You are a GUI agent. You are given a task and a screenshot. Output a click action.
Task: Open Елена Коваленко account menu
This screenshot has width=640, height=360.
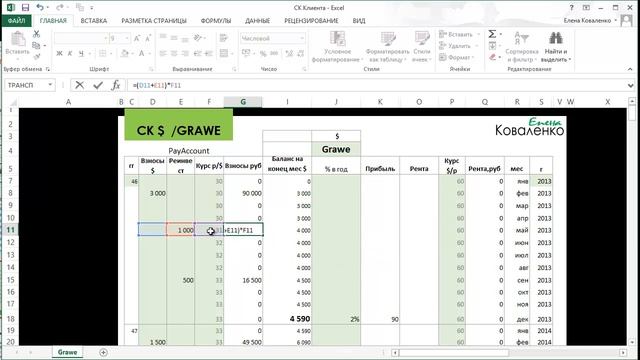tap(590, 20)
